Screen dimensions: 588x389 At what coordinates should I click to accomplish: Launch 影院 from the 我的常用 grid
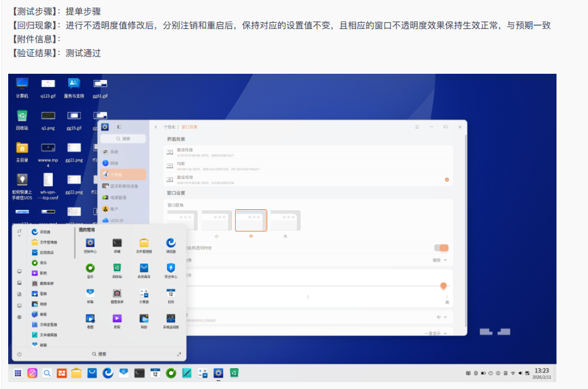117,321
